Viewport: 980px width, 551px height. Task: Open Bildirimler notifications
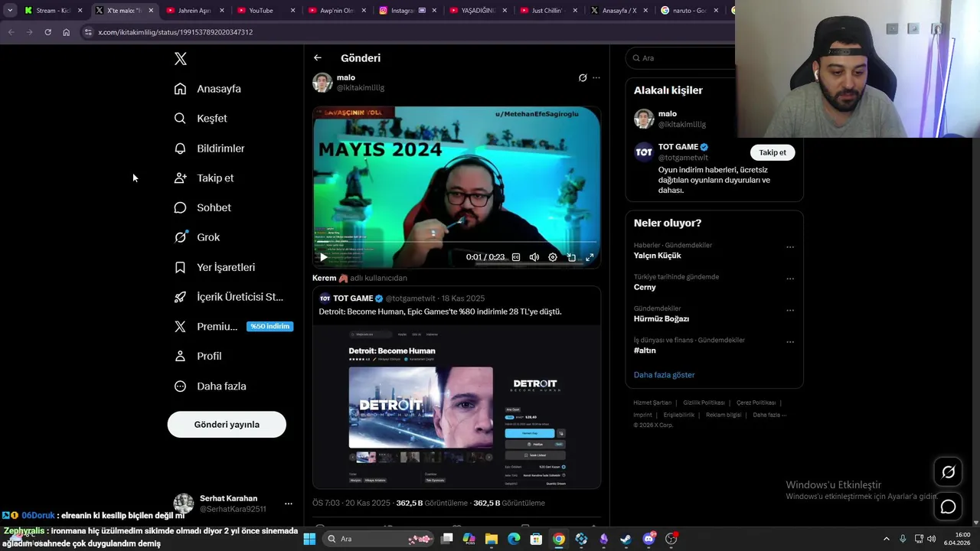pos(209,148)
